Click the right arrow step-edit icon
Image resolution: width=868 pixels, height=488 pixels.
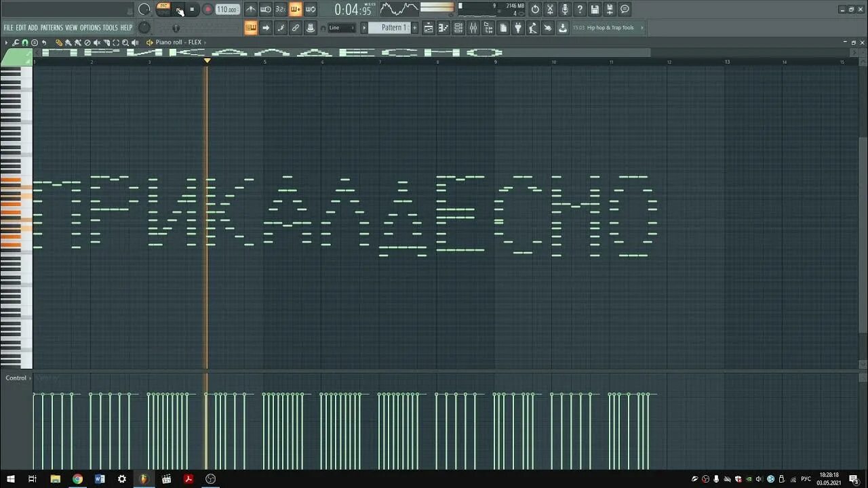coord(266,28)
